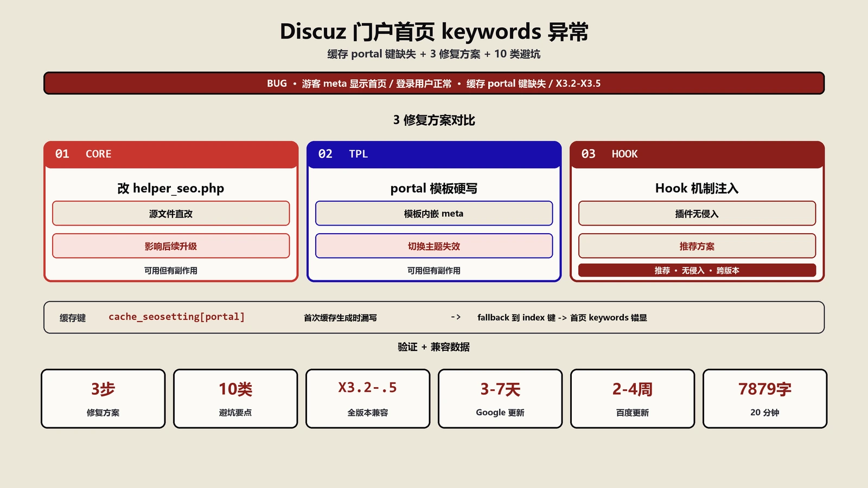Select the '03 HOOK' card header
This screenshot has height=488, width=868.
697,154
